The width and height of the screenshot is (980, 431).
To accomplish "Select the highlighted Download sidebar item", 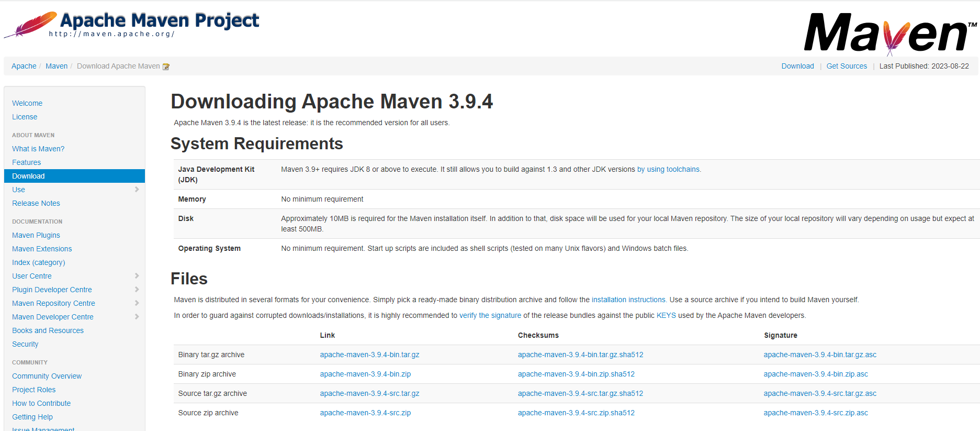I will [74, 176].
